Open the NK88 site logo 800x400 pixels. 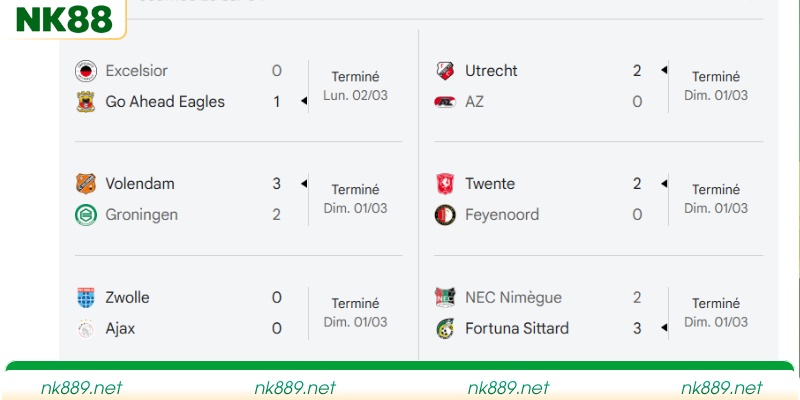pyautogui.click(x=62, y=19)
